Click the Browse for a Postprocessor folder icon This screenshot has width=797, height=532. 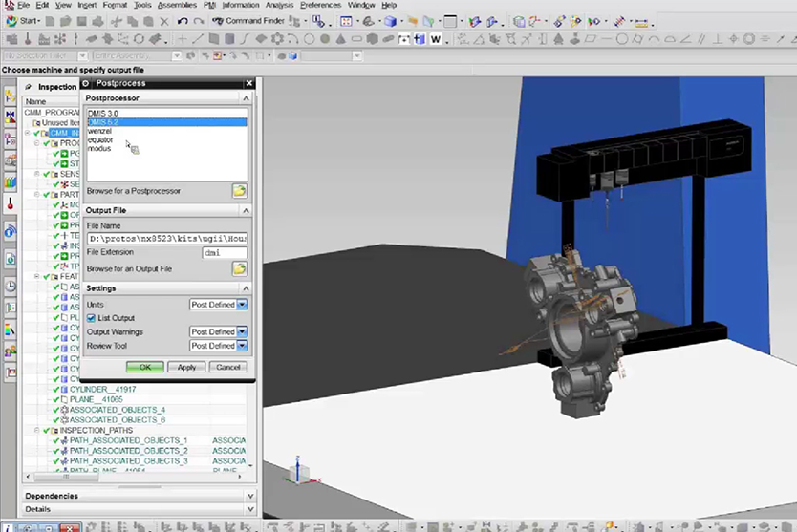tap(239, 191)
